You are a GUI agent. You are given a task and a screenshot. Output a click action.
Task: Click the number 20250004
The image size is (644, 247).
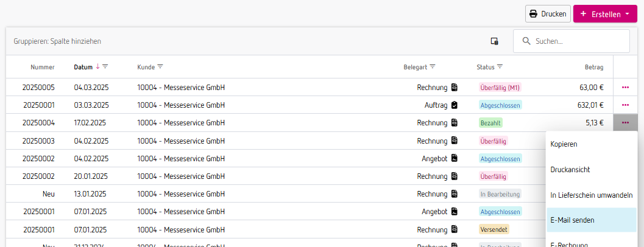pos(39,123)
